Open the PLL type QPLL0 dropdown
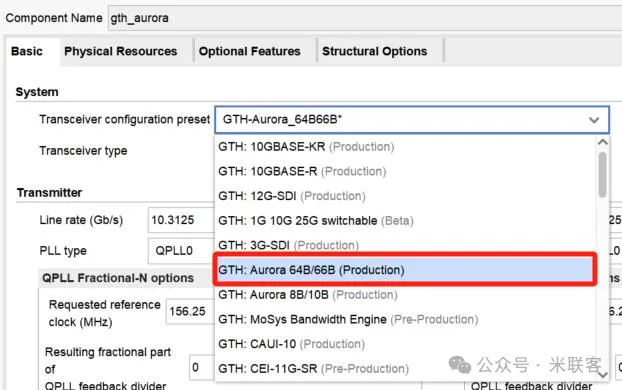The width and height of the screenshot is (622, 390). click(x=181, y=251)
